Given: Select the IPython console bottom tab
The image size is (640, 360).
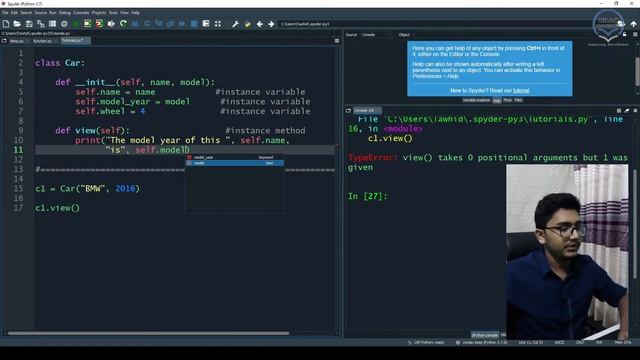Looking at the screenshot, I should click(x=485, y=335).
